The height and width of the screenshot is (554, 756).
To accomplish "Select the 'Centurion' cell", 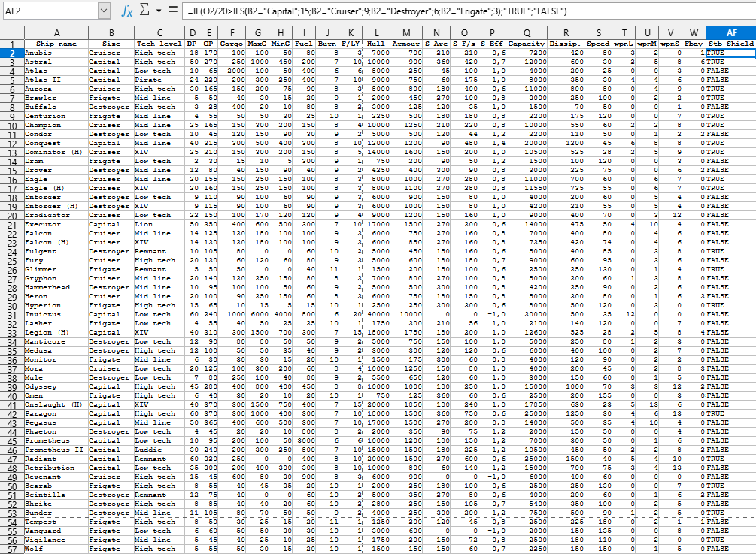I will click(x=56, y=116).
